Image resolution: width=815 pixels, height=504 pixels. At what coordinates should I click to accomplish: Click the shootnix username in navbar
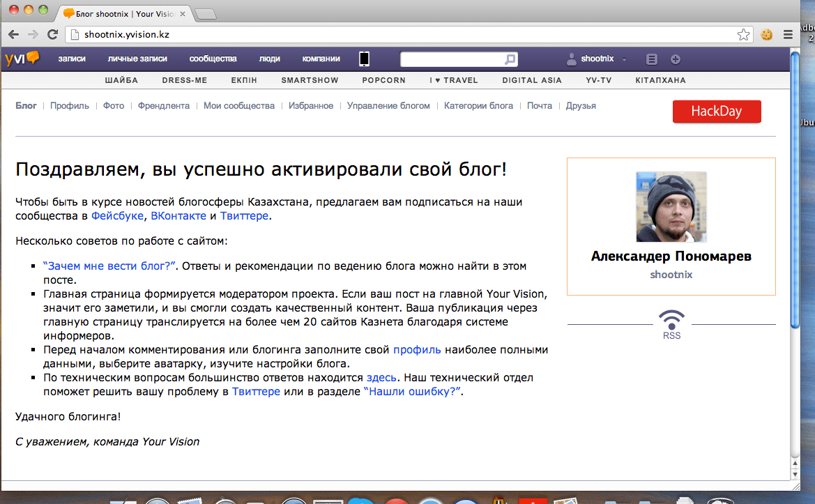point(597,59)
